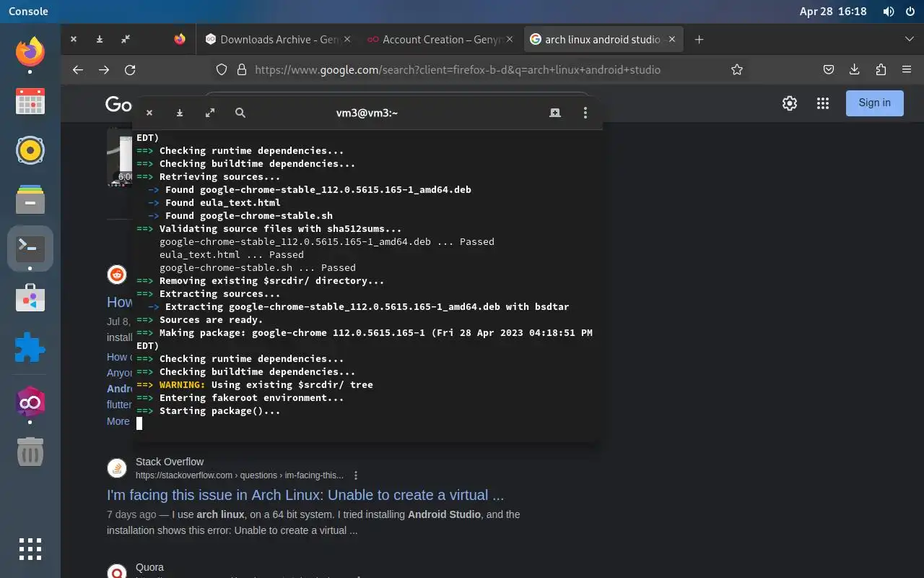
Task: Open tracking protection shield icon
Action: click(222, 70)
